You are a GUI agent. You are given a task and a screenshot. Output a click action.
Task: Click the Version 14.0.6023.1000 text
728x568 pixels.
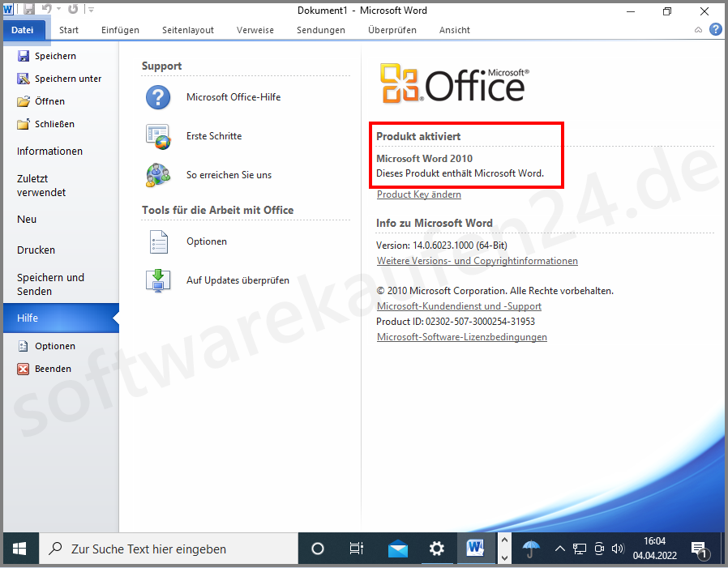(x=442, y=246)
